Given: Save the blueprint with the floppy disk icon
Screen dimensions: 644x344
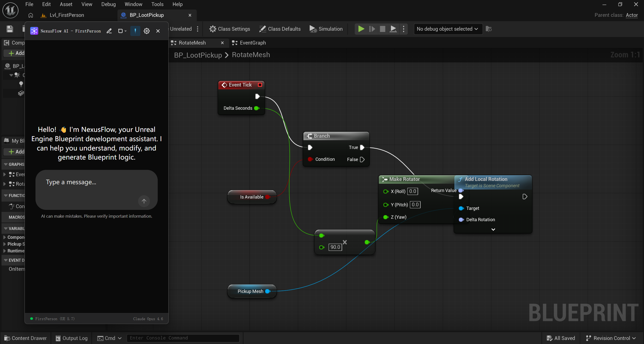Looking at the screenshot, I should (x=10, y=29).
